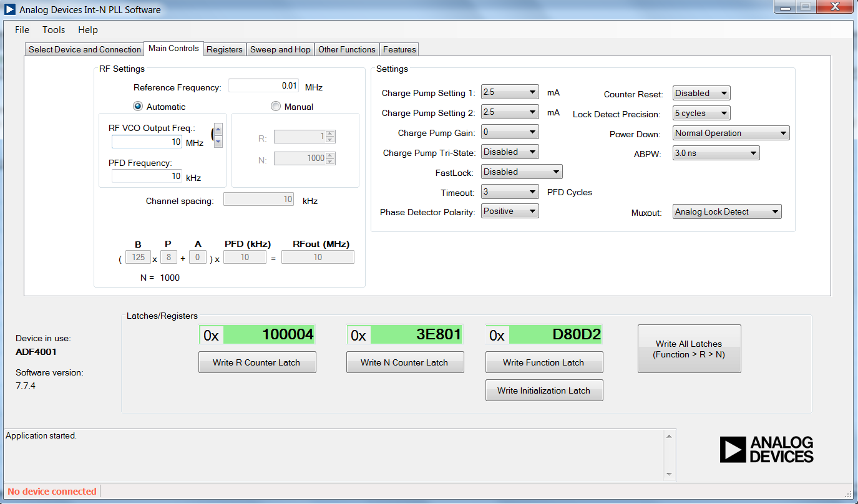Open the Sweep and Hop tab
The width and height of the screenshot is (858, 504).
(x=280, y=49)
